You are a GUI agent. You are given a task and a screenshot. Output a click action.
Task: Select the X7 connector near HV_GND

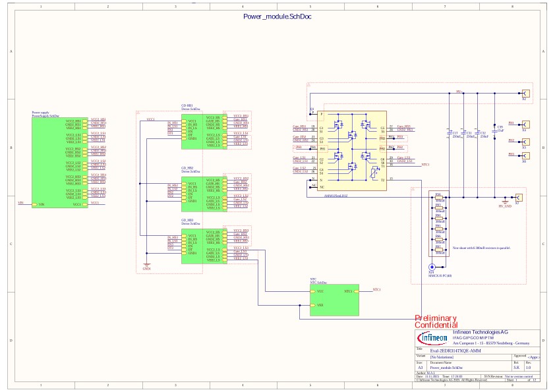519,198
